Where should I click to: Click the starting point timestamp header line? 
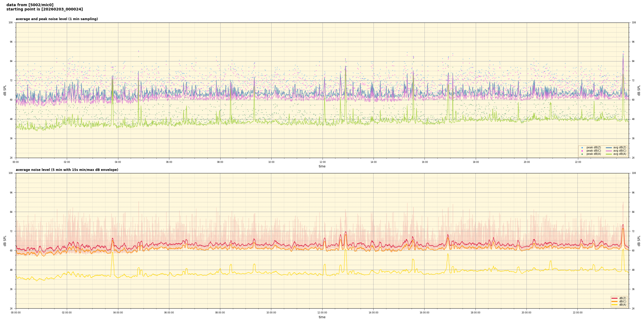pos(45,9)
